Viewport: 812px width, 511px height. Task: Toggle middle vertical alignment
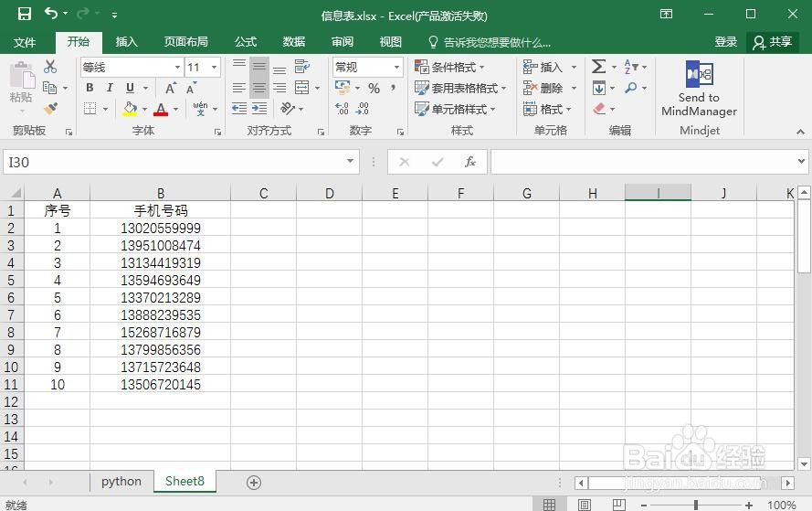(258, 67)
